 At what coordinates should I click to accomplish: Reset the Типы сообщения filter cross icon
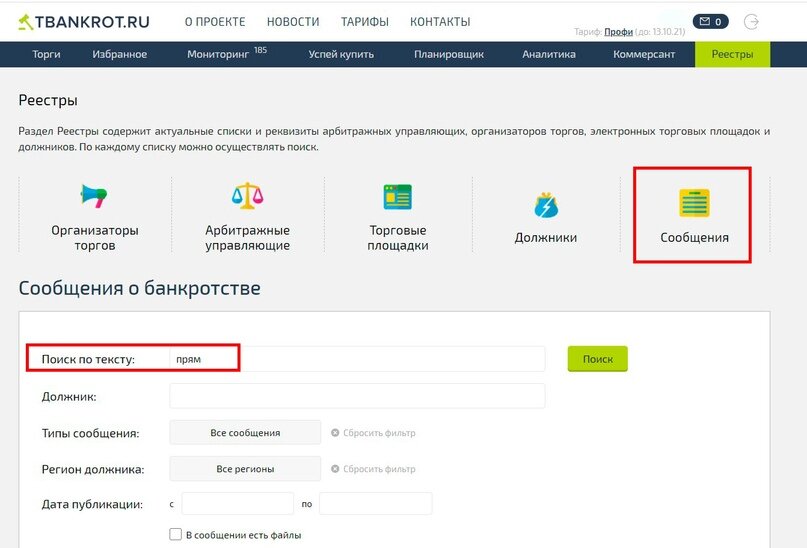tap(335, 433)
